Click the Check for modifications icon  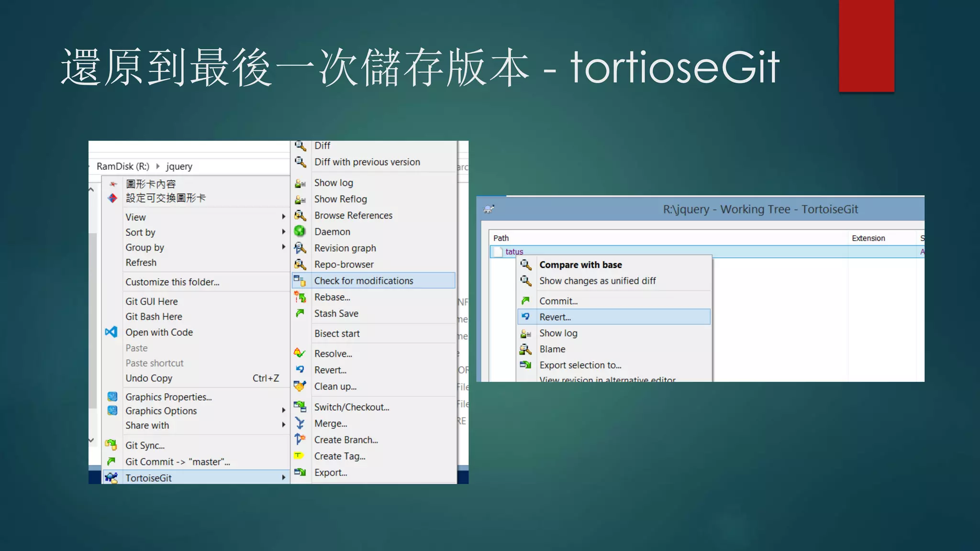pos(300,281)
